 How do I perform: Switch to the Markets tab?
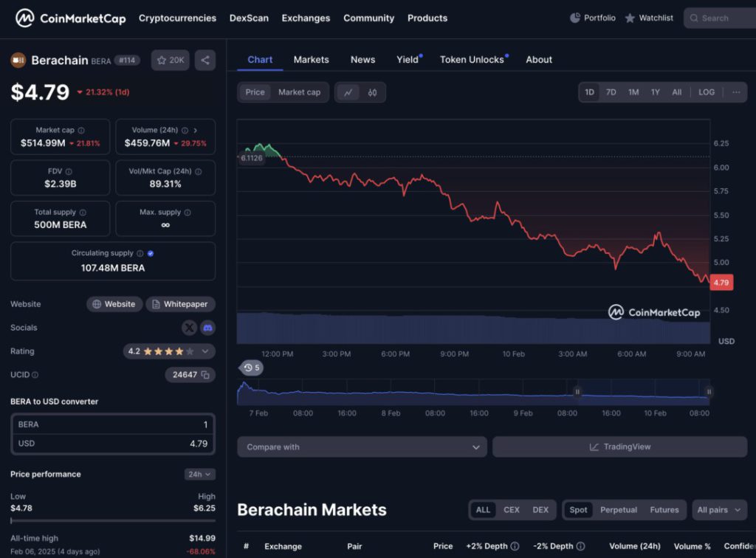(311, 60)
